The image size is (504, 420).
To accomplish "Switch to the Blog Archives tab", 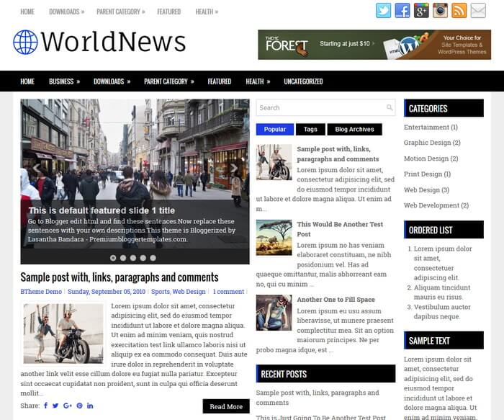I will 355,130.
